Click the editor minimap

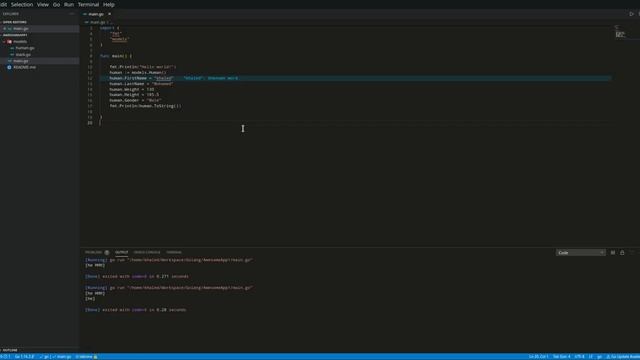pos(620,33)
